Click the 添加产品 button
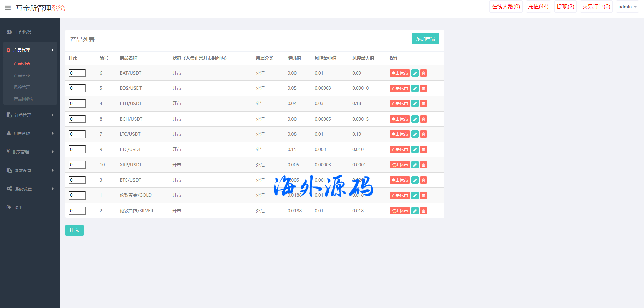This screenshot has height=308, width=644. (425, 39)
